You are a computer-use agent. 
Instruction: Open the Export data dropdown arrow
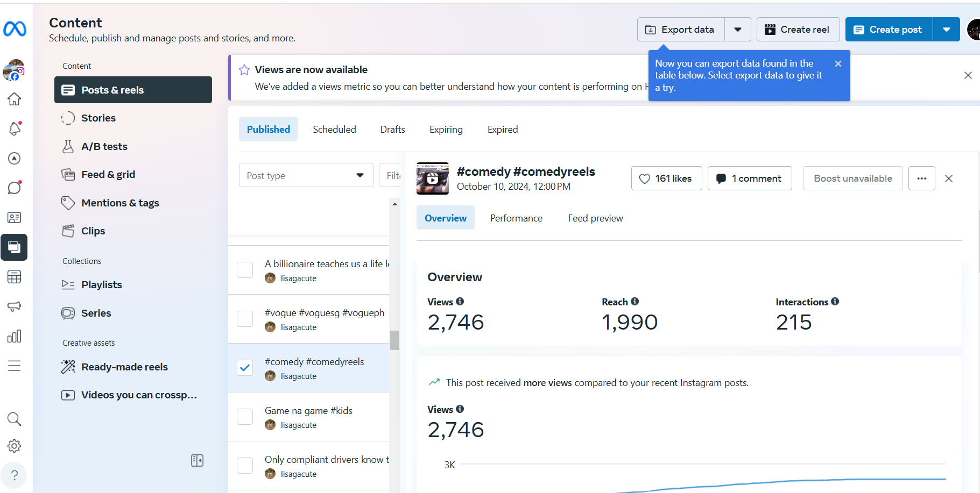(738, 30)
